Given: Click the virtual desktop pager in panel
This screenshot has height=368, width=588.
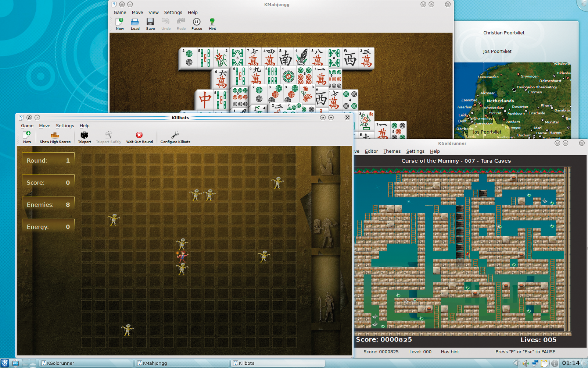Looking at the screenshot, I should coord(29,363).
